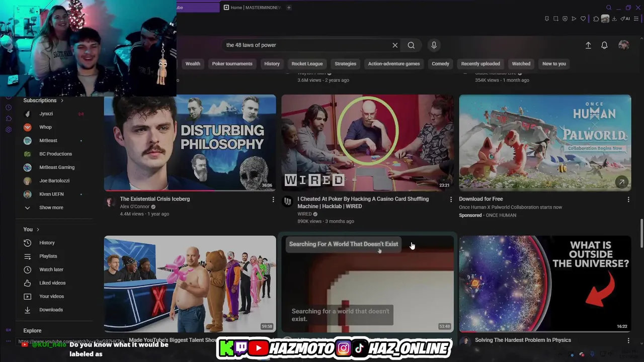
Task: Select the Action-adventure games chip
Action: coord(393,64)
